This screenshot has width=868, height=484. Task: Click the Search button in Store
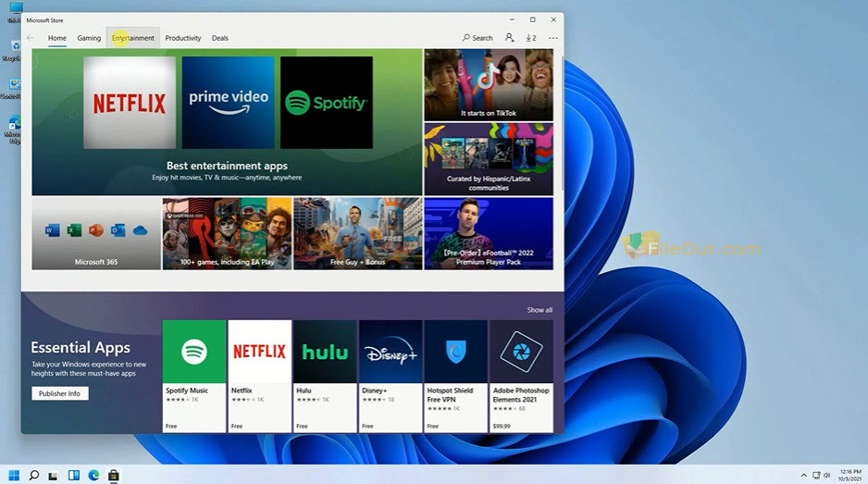[x=477, y=38]
